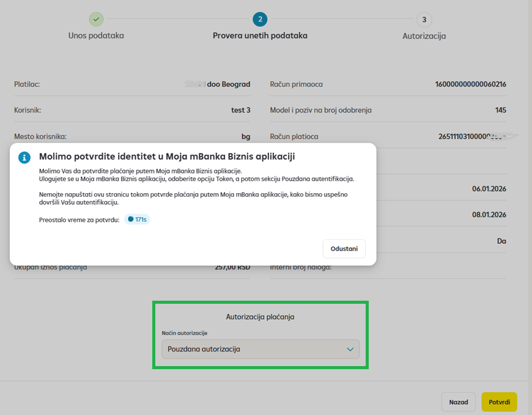
Task: Cancel with the Odustani button
Action: click(x=344, y=249)
